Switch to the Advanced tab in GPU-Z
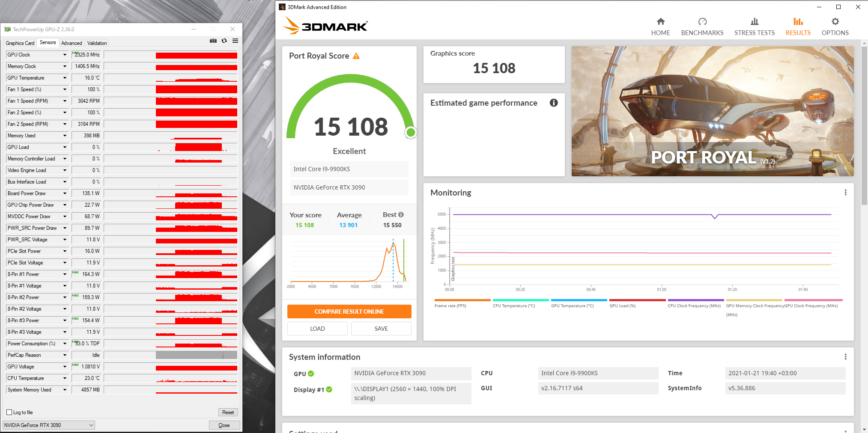Viewport: 868px width, 433px height. click(72, 43)
